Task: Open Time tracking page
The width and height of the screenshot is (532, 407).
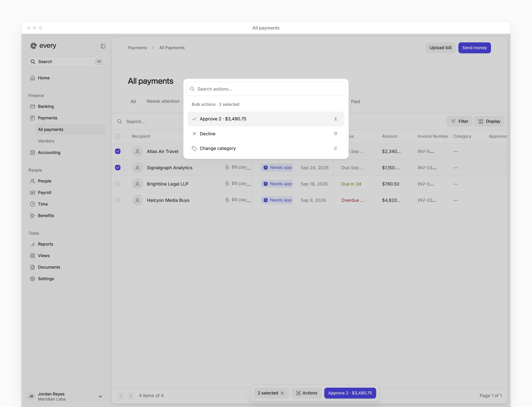Action: point(66,204)
